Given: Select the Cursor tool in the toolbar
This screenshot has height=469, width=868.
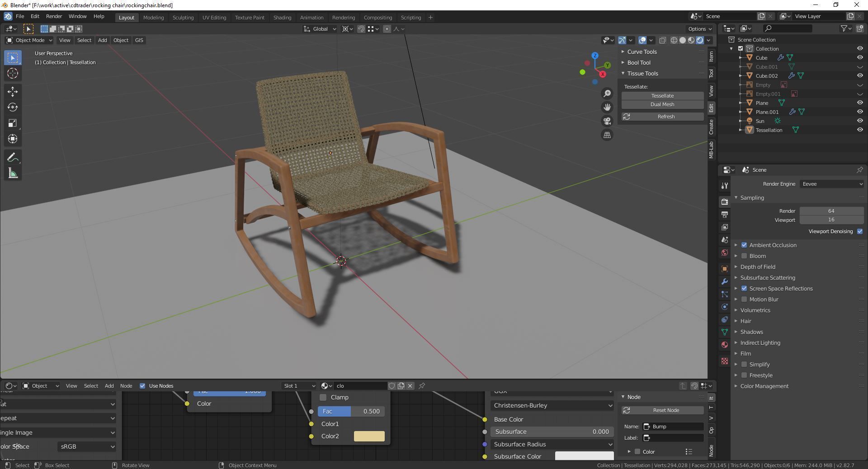Looking at the screenshot, I should pos(13,74).
